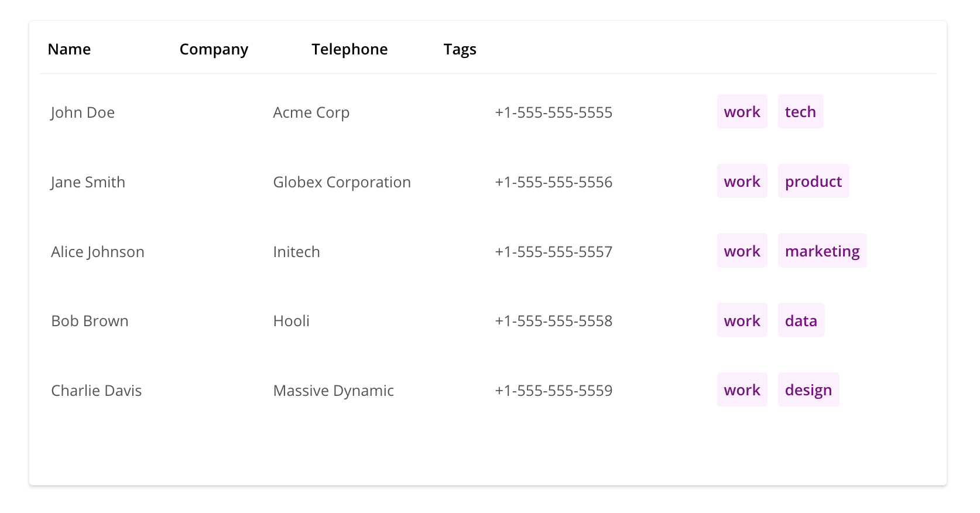The height and width of the screenshot is (513, 980).
Task: Click the design tag on Charlie Davis
Action: [x=808, y=390]
